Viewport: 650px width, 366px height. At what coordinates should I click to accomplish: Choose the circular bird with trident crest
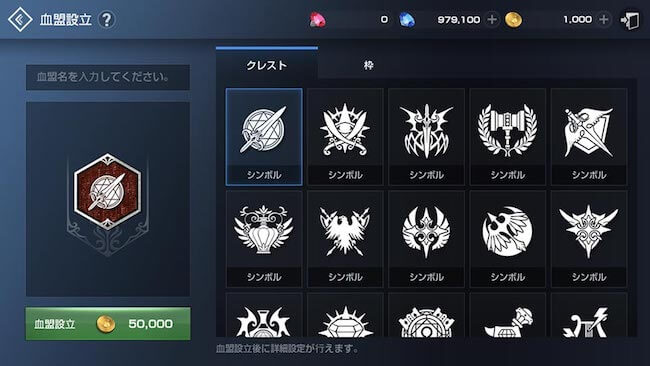pos(508,239)
